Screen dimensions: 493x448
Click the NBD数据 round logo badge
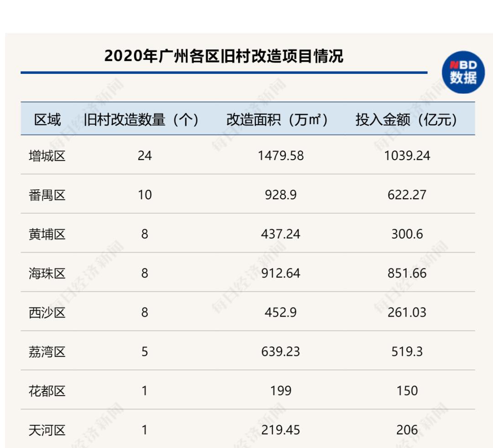463,72
